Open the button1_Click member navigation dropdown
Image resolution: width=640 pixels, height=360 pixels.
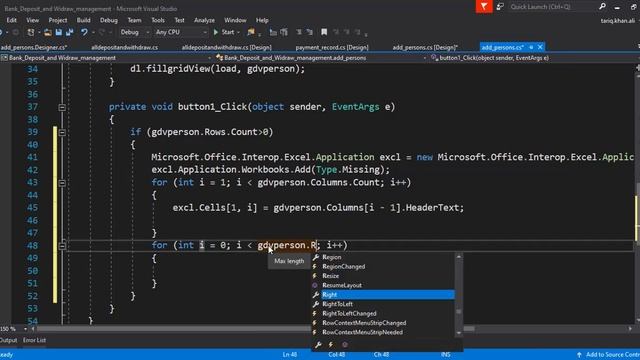pos(534,58)
